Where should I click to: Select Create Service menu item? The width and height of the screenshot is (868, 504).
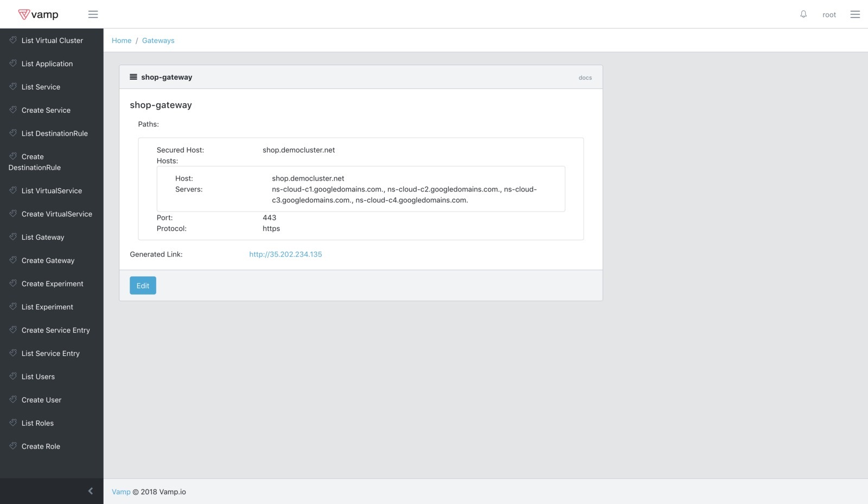tap(52, 111)
